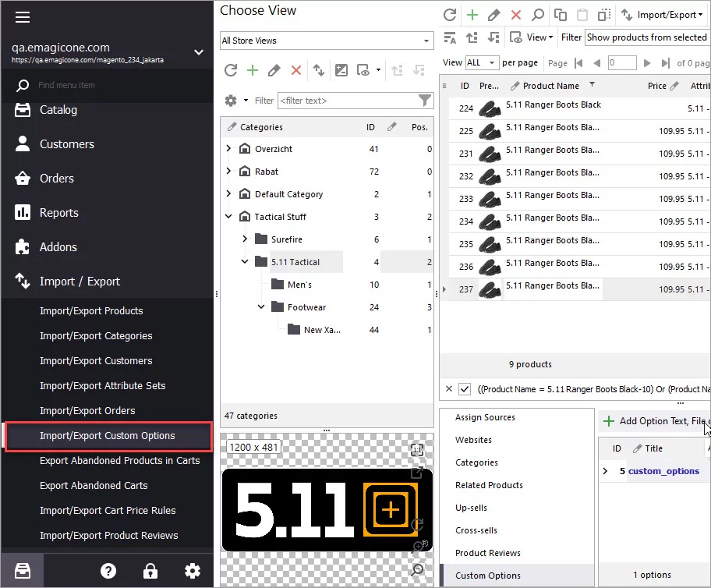Open category view options dropdown arrow
Screen dimensions: 711x588
pos(378,70)
